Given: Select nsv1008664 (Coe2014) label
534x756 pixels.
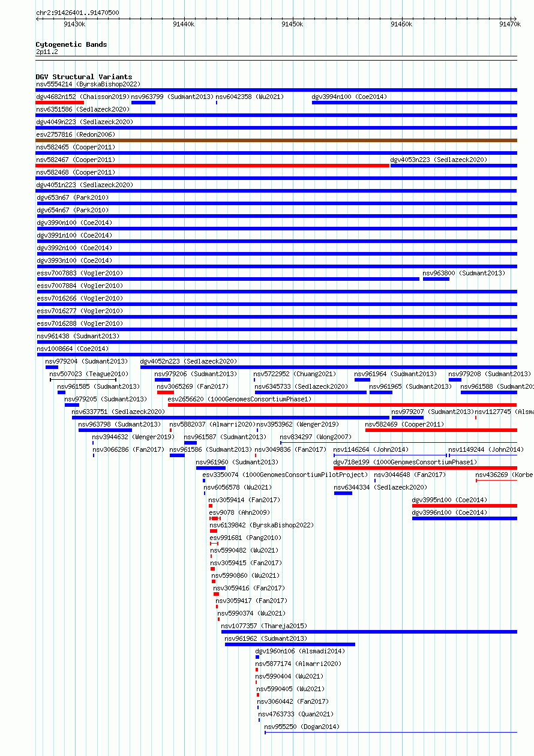Looking at the screenshot, I should 73,349.
